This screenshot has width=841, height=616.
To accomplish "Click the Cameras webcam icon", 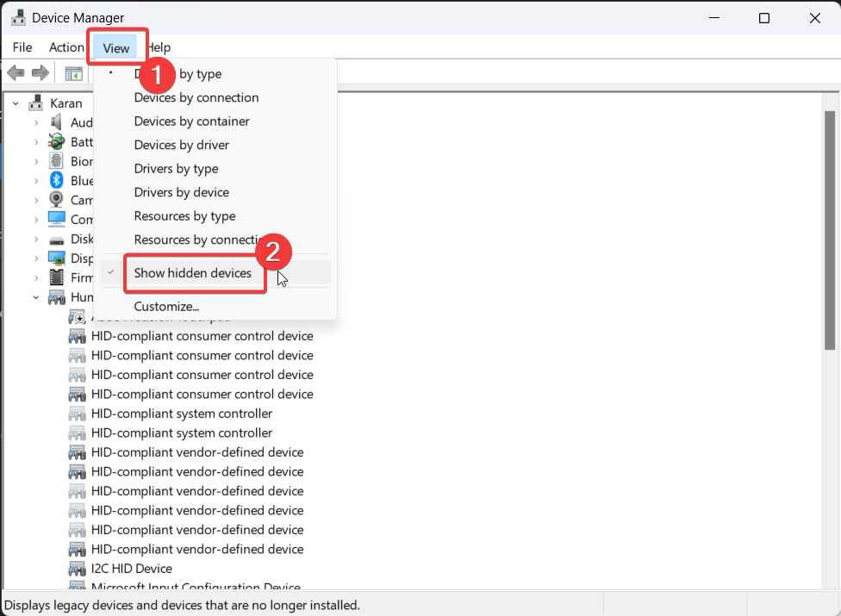I will point(57,199).
